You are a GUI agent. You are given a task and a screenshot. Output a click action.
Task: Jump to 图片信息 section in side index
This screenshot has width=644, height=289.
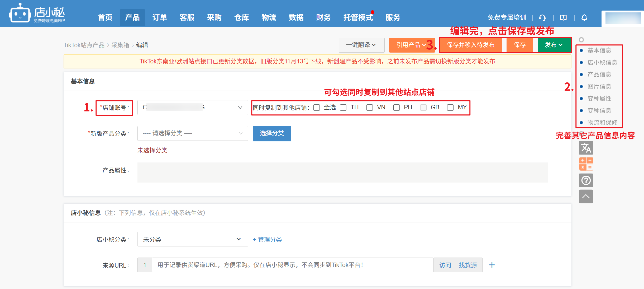click(599, 87)
